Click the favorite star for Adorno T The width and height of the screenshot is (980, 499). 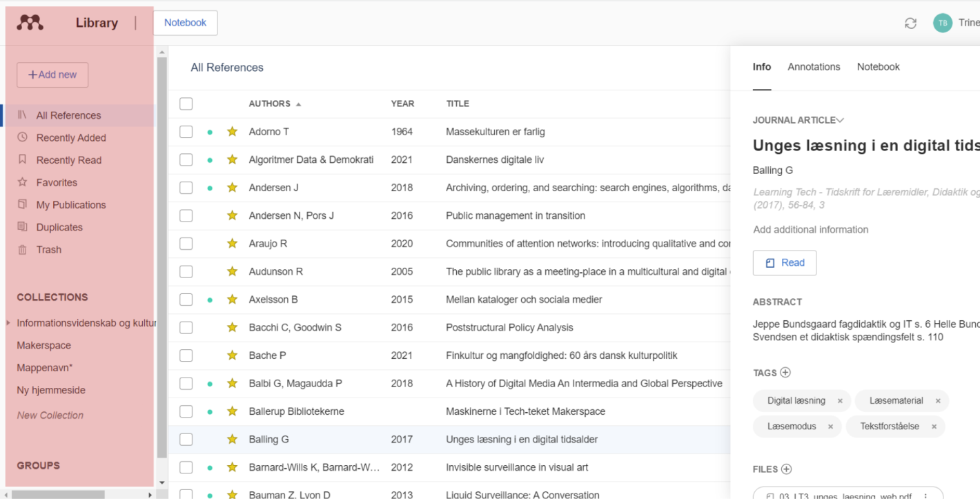[x=232, y=132]
